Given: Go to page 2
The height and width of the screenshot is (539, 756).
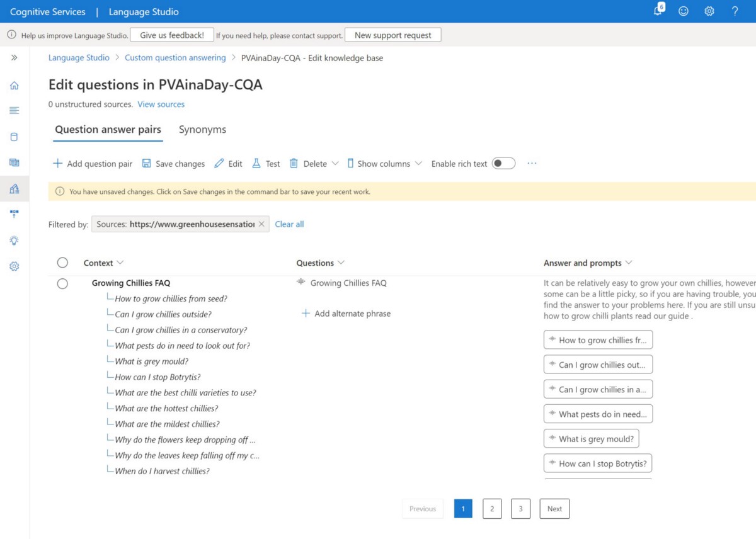Looking at the screenshot, I should pyautogui.click(x=492, y=509).
